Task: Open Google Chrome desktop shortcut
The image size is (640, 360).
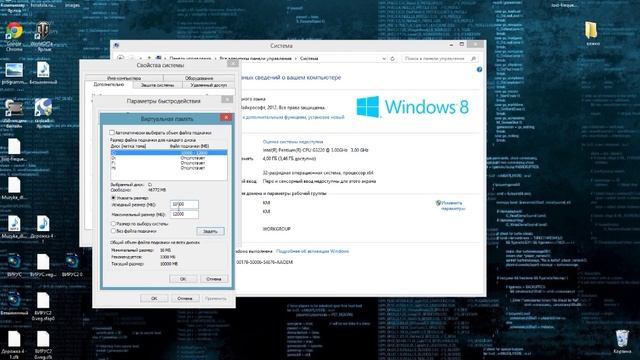Action: coord(14,32)
